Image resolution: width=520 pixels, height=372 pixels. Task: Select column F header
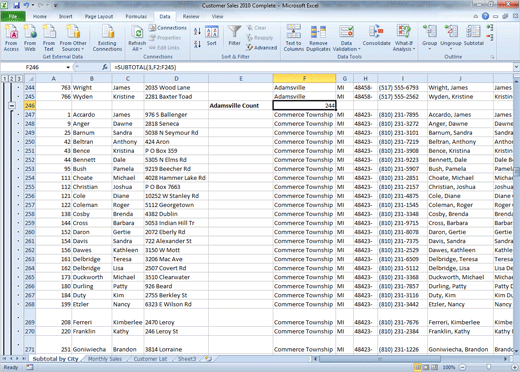[304, 79]
